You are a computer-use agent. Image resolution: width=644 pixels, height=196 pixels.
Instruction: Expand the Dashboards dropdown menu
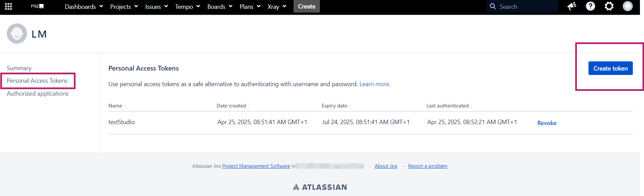pos(84,6)
